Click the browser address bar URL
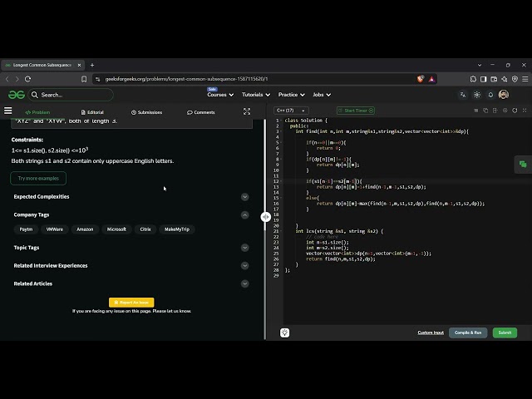The height and width of the screenshot is (399, 532). (186, 79)
